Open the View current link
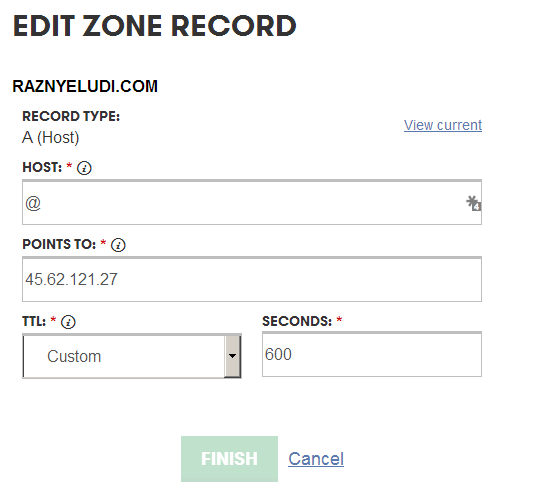The image size is (547, 501). point(443,125)
